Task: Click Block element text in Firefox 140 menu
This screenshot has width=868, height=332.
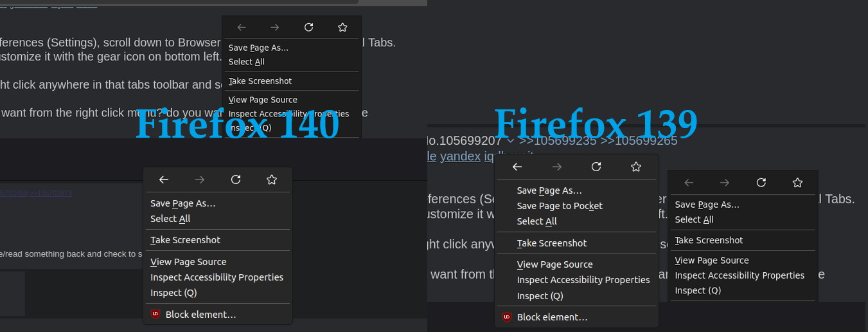Action: [x=200, y=315]
